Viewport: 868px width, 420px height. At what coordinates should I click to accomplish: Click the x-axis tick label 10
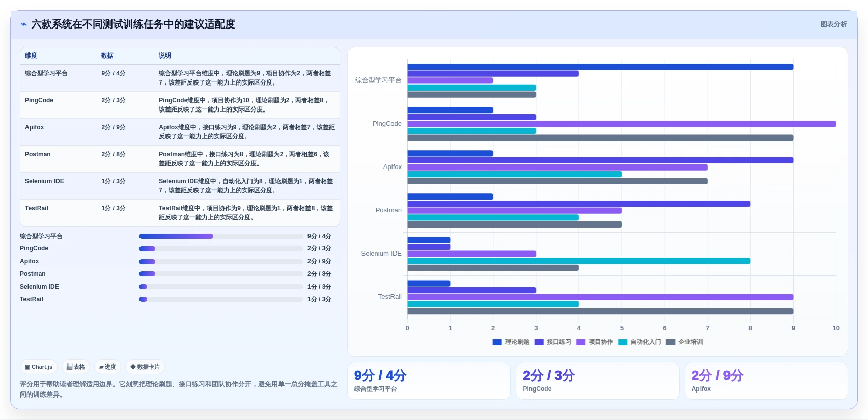click(x=836, y=328)
